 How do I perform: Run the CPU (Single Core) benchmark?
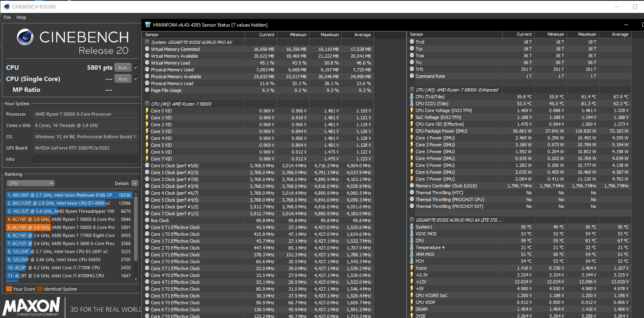[123, 79]
